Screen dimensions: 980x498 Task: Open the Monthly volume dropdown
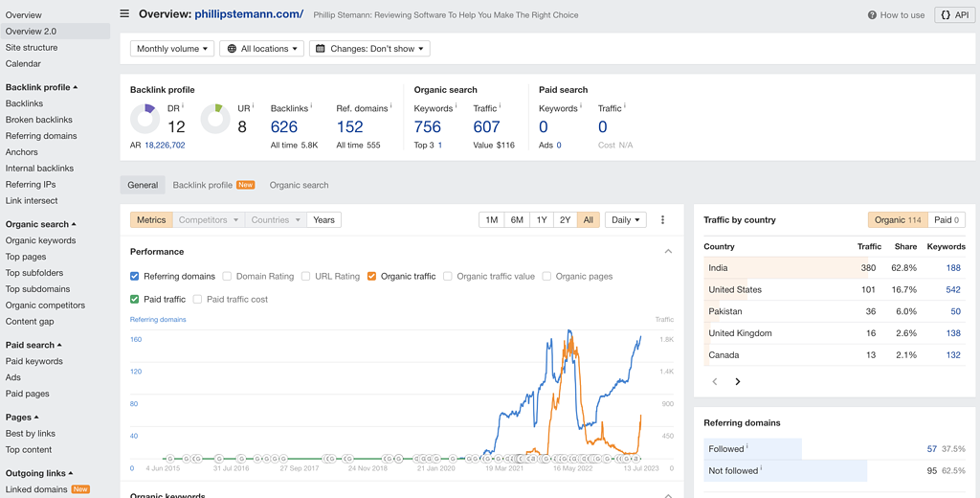click(172, 48)
